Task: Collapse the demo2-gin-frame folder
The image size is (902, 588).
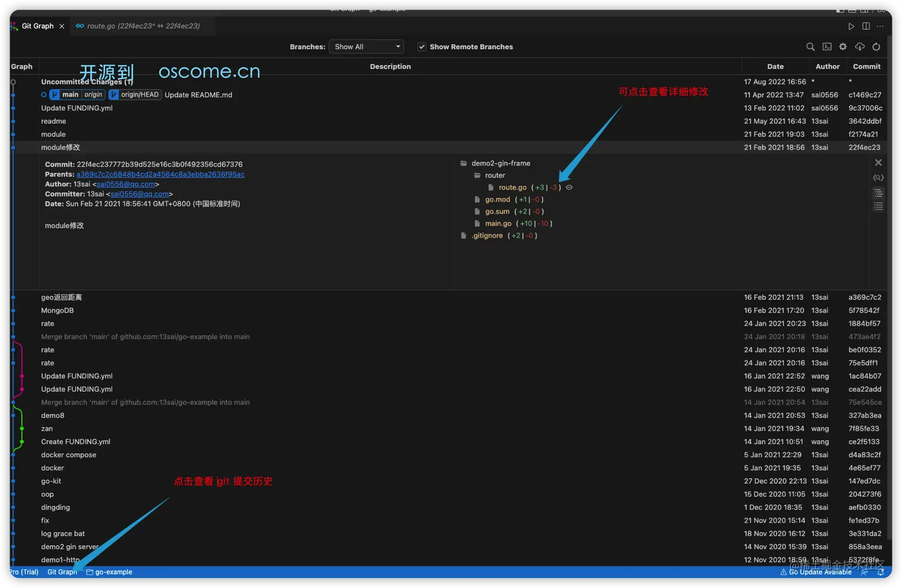Action: click(464, 163)
